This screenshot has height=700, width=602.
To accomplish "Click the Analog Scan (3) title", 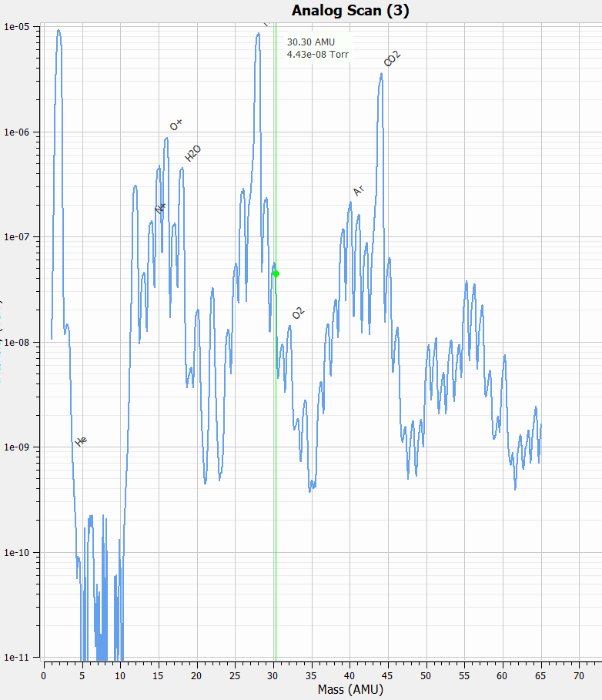I will 350,10.
